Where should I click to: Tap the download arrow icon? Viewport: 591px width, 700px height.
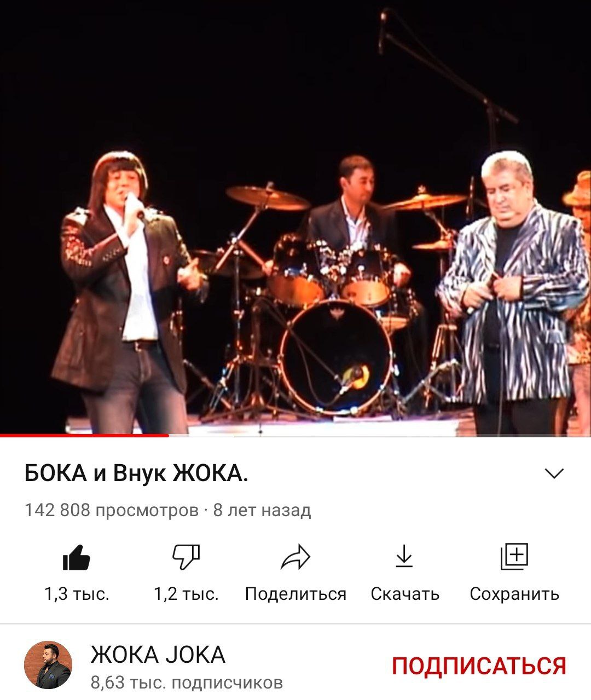click(x=404, y=556)
